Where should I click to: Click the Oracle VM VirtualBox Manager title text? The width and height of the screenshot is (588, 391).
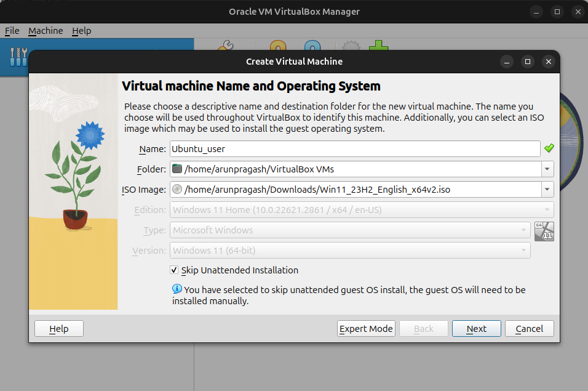[295, 12]
